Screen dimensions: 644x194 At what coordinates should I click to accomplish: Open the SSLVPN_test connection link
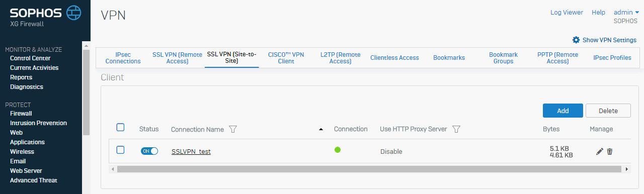[x=191, y=151]
